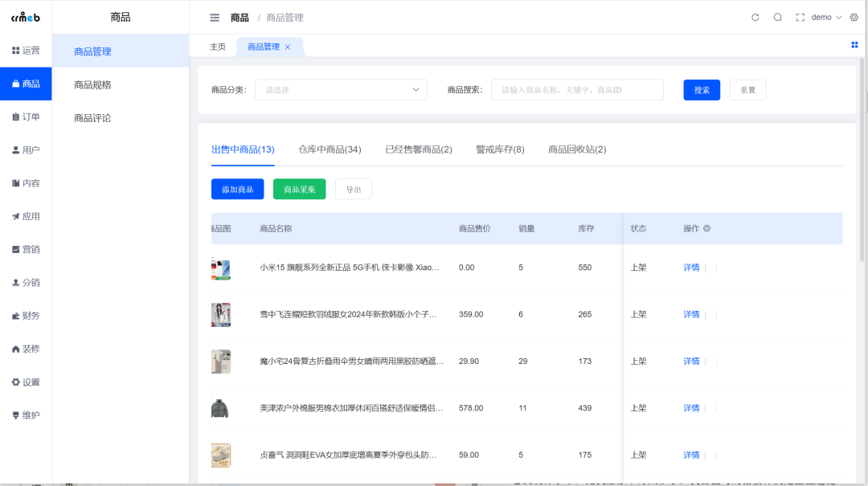The width and height of the screenshot is (868, 486).
Task: Open the operation column settings gear
Action: coord(706,228)
